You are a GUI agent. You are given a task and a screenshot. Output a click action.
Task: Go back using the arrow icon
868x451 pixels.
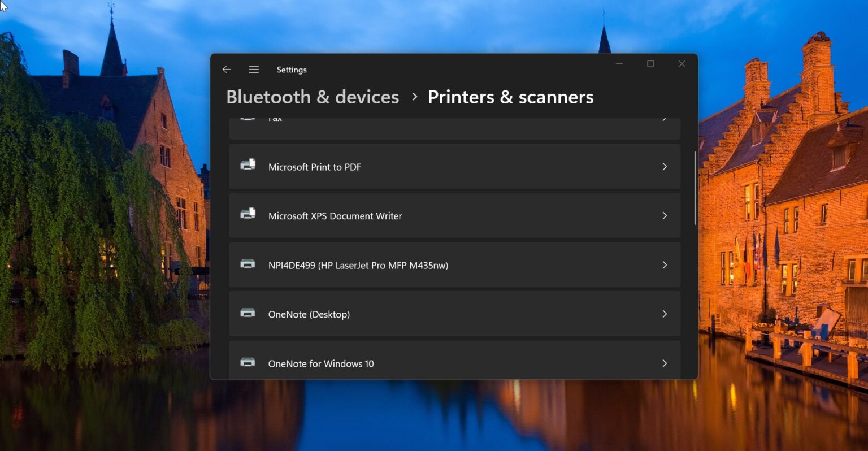227,70
